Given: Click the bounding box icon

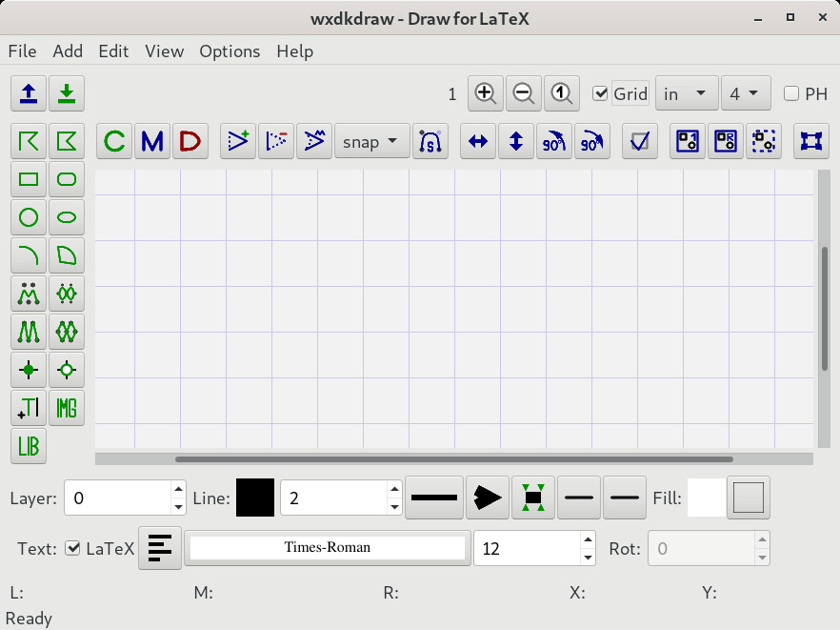Looking at the screenshot, I should [x=811, y=142].
